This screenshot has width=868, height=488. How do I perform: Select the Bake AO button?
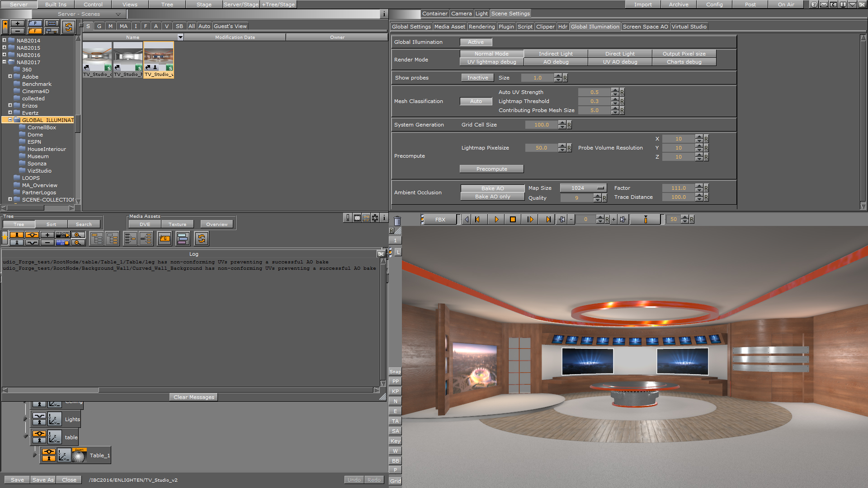click(491, 188)
